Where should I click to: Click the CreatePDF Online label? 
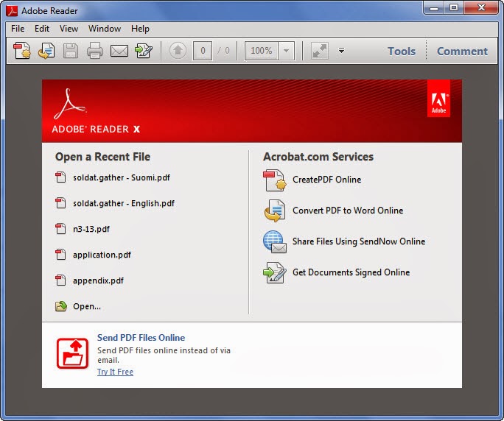tap(327, 180)
